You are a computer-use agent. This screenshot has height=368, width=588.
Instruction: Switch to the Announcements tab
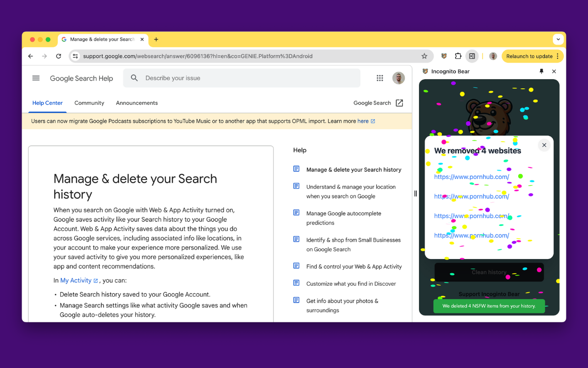tap(137, 103)
